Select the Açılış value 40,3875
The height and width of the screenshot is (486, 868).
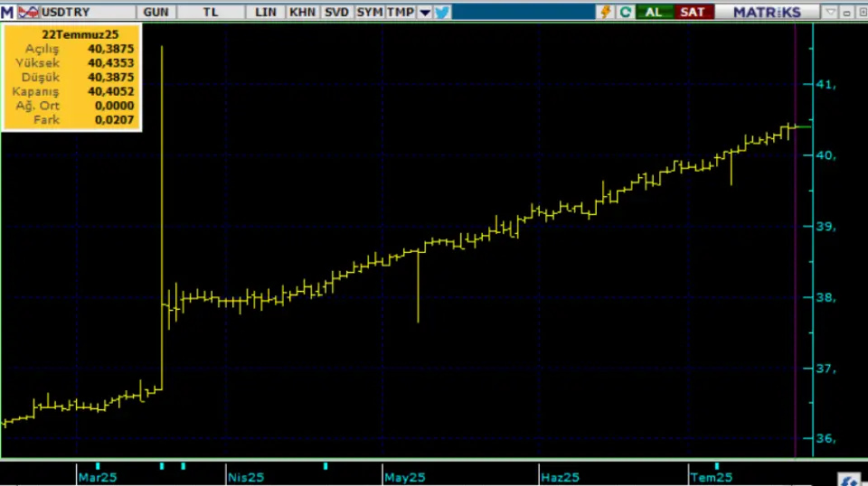pos(110,49)
